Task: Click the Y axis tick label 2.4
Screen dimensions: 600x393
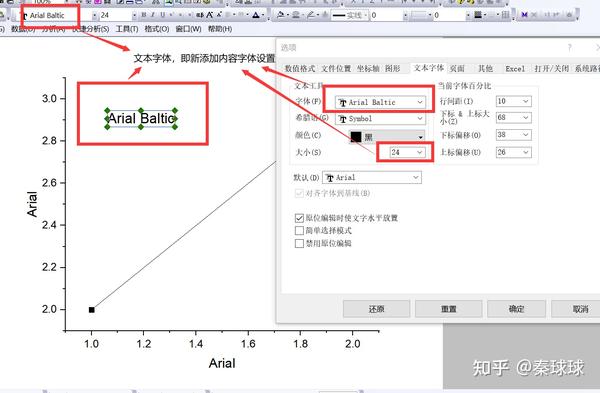Action: pos(50,225)
